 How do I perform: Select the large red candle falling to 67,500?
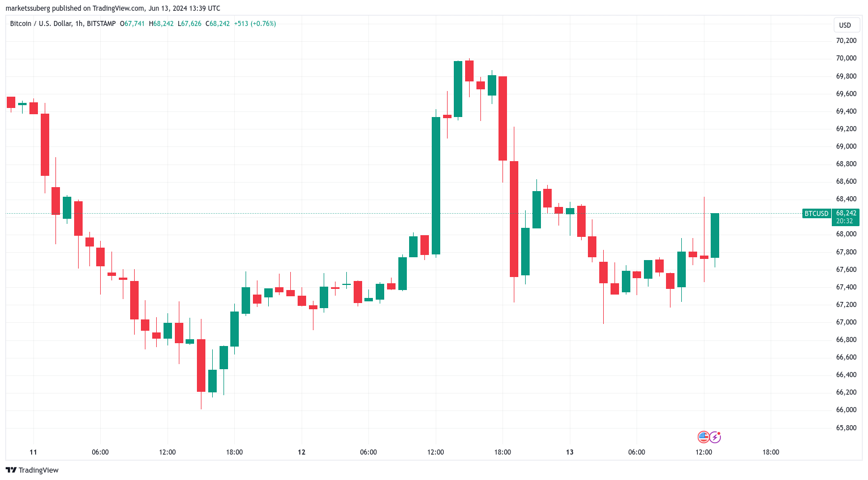514,219
